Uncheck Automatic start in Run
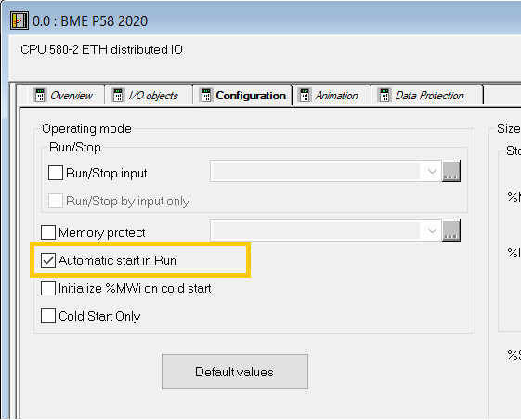 (48, 260)
